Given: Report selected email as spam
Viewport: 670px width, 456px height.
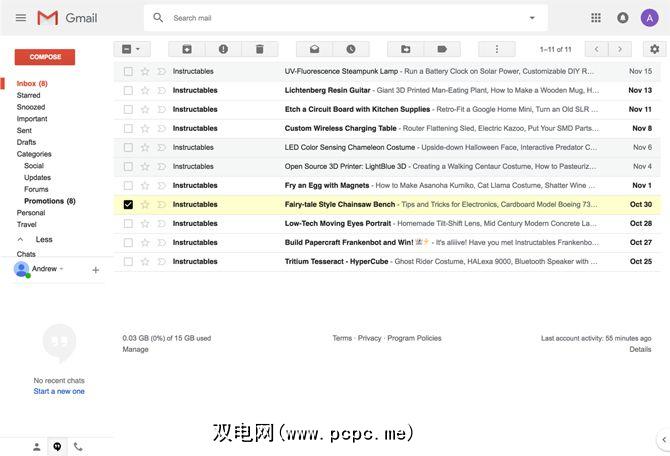Looking at the screenshot, I should pyautogui.click(x=223, y=49).
